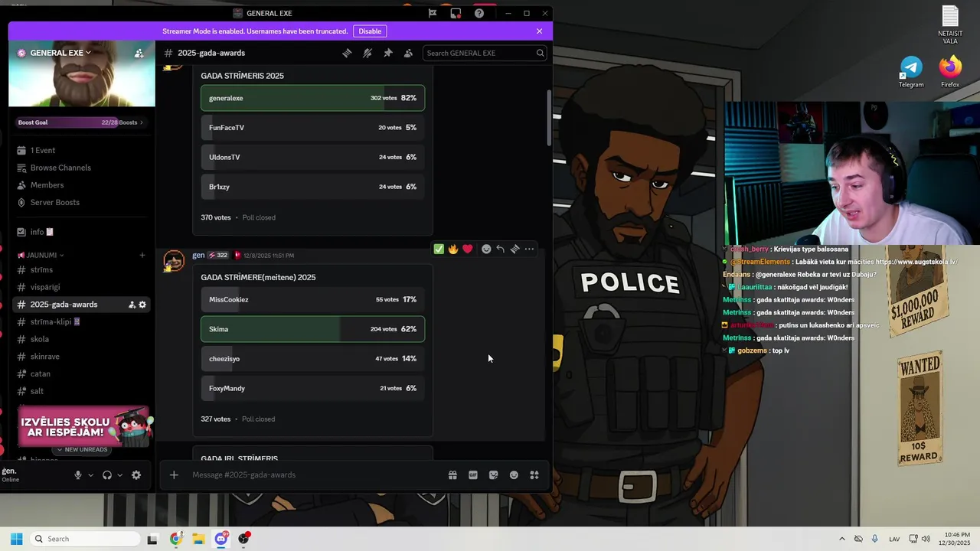Click the FoxyMandy poll option
This screenshot has width=980, height=551.
(x=312, y=388)
